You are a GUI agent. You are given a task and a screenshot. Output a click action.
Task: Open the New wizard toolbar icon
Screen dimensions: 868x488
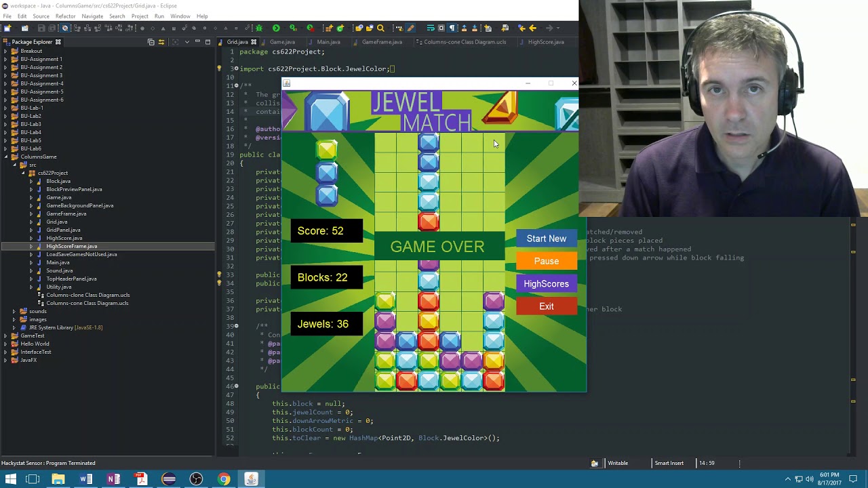tap(7, 28)
